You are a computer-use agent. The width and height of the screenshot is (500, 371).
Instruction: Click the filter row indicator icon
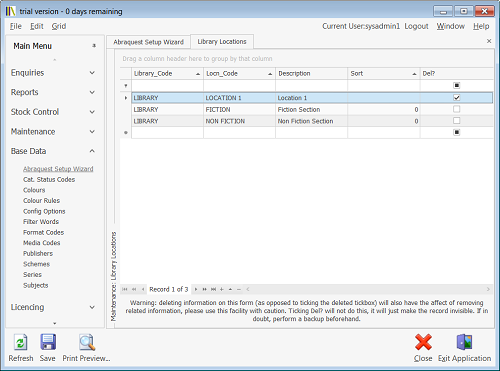pos(126,86)
